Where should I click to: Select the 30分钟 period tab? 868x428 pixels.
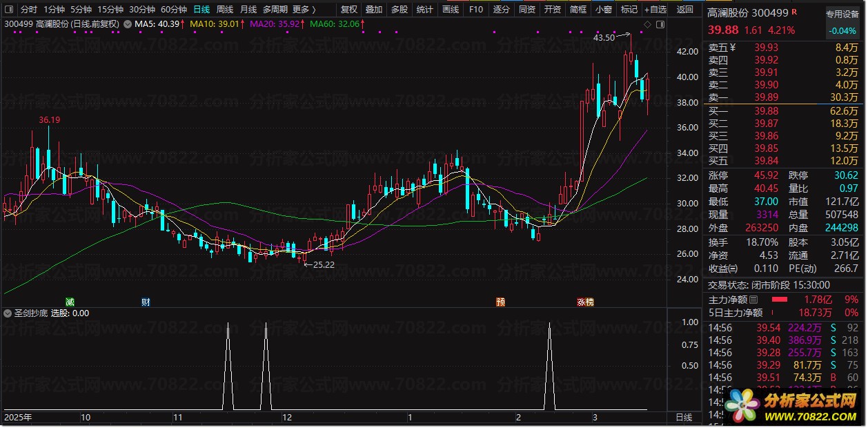click(x=142, y=10)
